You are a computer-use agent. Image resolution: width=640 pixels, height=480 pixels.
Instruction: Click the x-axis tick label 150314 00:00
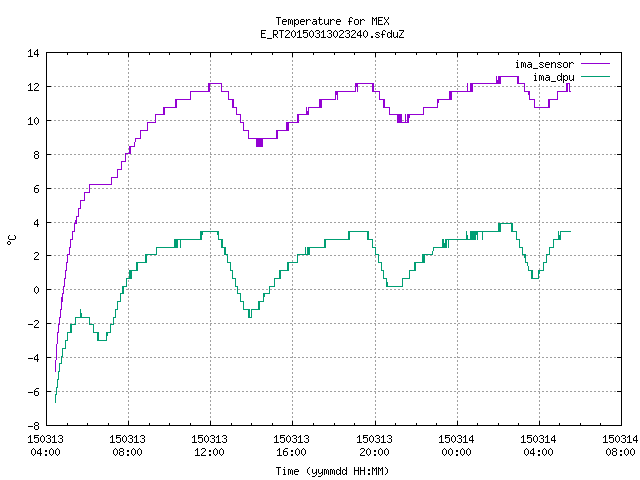tap(456, 446)
